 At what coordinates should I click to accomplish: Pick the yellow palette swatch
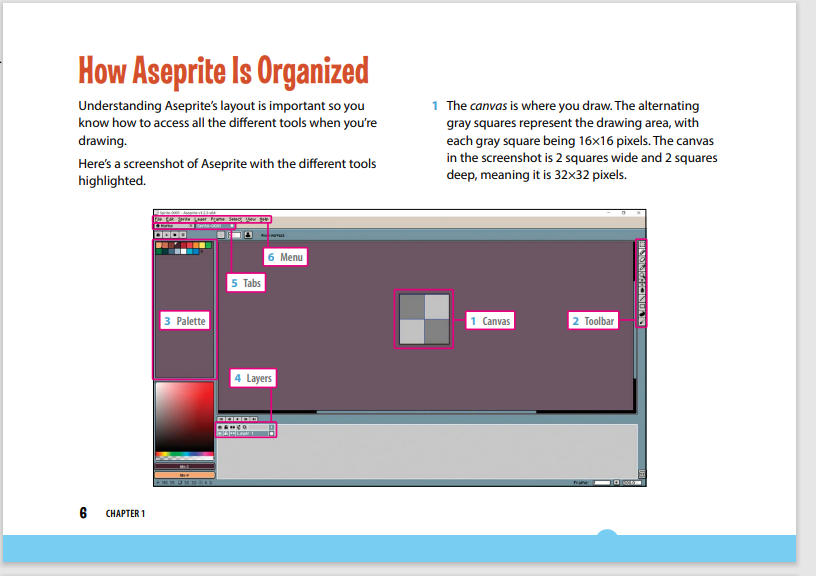click(x=202, y=245)
